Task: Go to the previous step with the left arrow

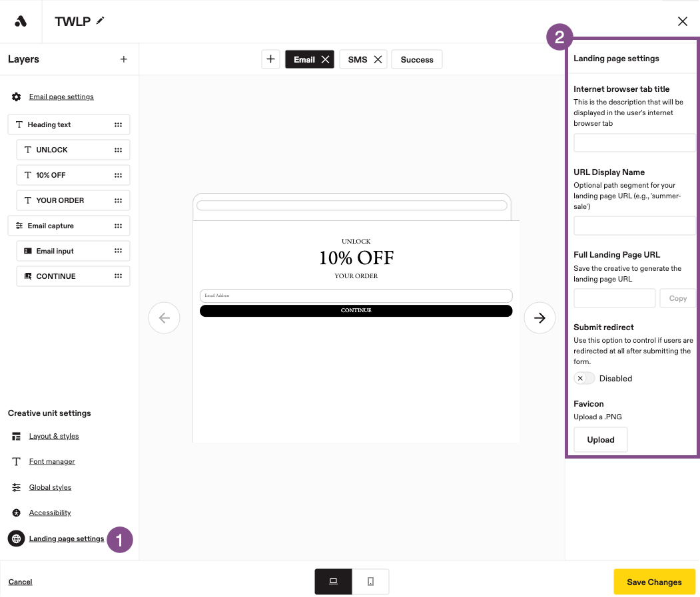Action: (165, 317)
